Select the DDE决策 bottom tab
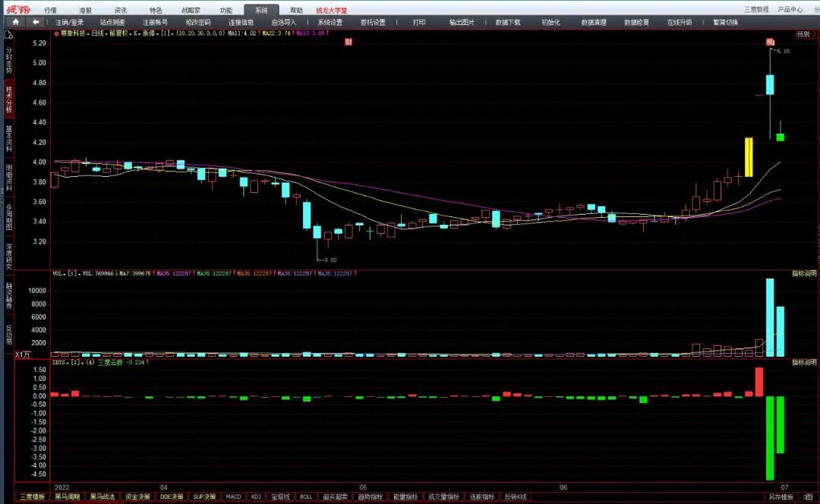 coord(172,496)
